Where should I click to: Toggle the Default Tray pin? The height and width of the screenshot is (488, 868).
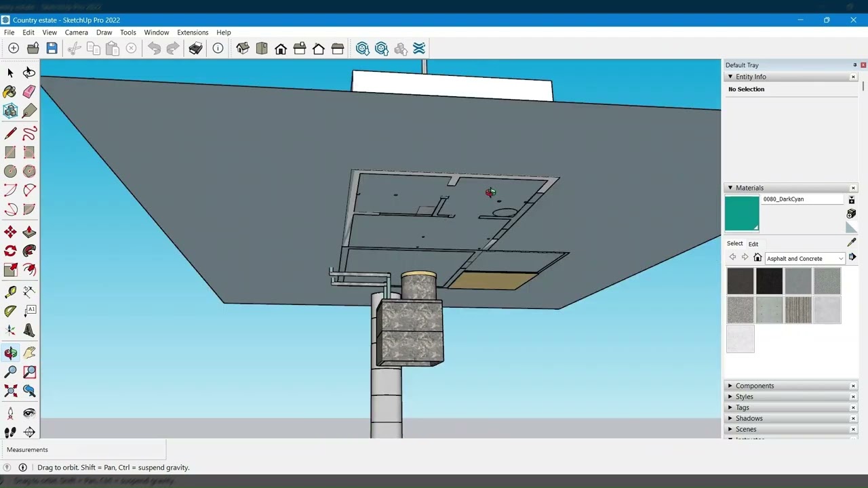pos(854,65)
